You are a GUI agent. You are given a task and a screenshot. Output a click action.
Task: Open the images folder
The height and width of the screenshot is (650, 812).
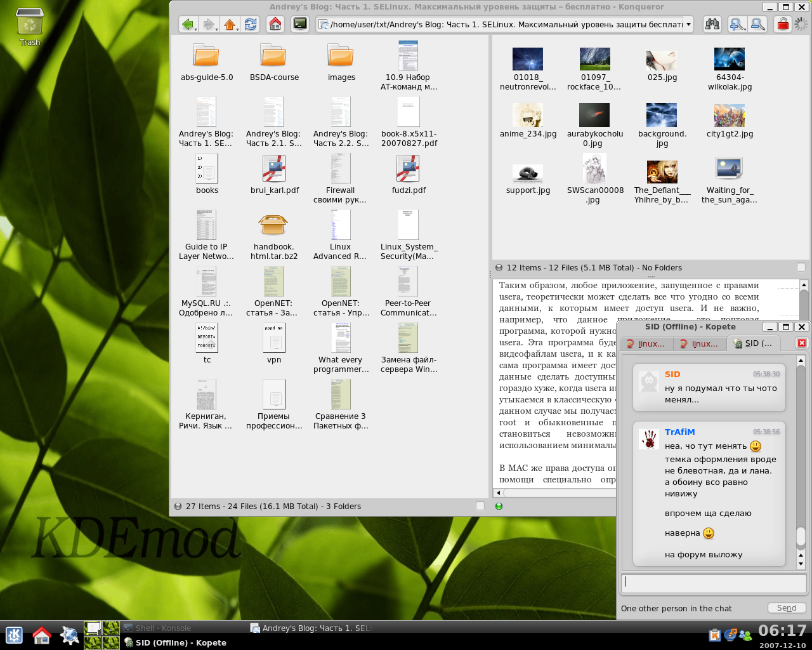341,61
